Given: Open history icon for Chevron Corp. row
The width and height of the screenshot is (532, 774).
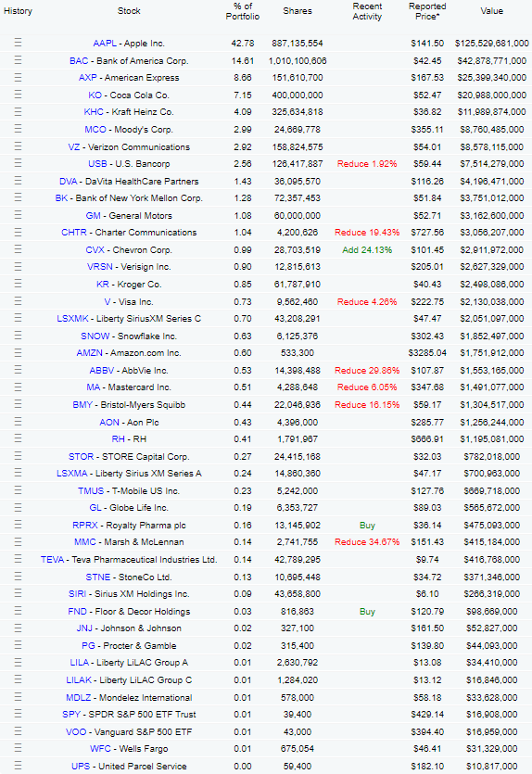Looking at the screenshot, I should (x=19, y=249).
